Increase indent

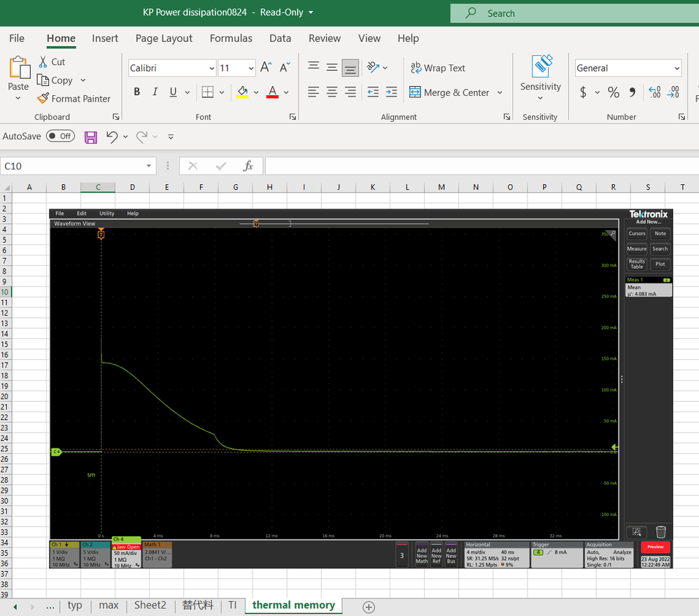tap(391, 92)
